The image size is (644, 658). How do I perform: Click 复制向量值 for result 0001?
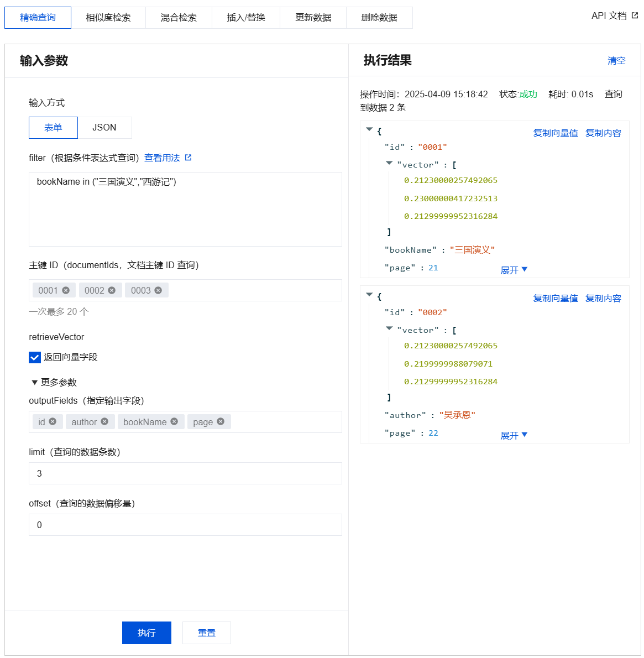556,133
